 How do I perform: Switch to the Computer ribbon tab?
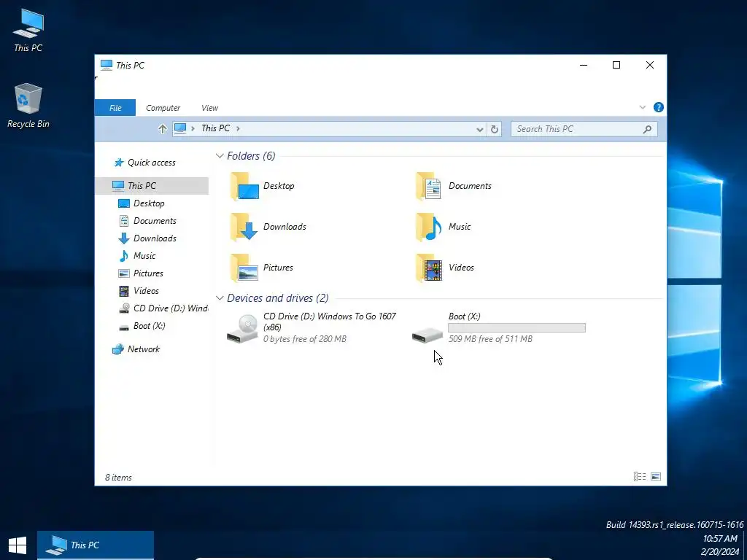point(163,108)
